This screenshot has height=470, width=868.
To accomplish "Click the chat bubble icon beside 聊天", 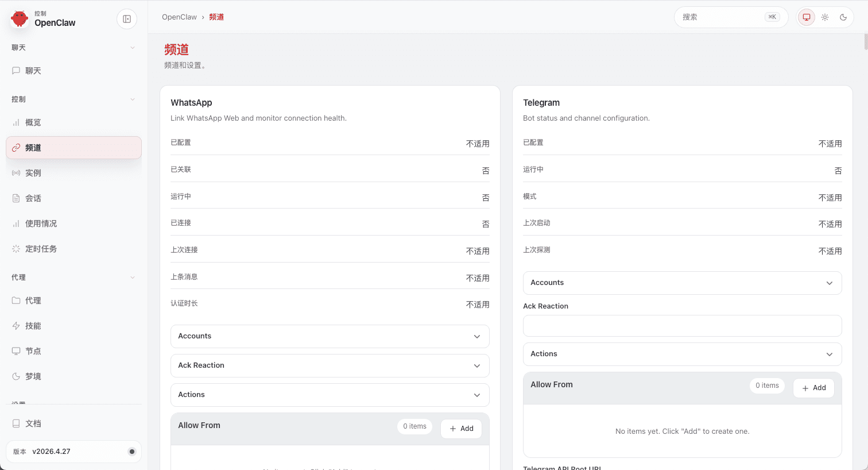I will [x=16, y=71].
